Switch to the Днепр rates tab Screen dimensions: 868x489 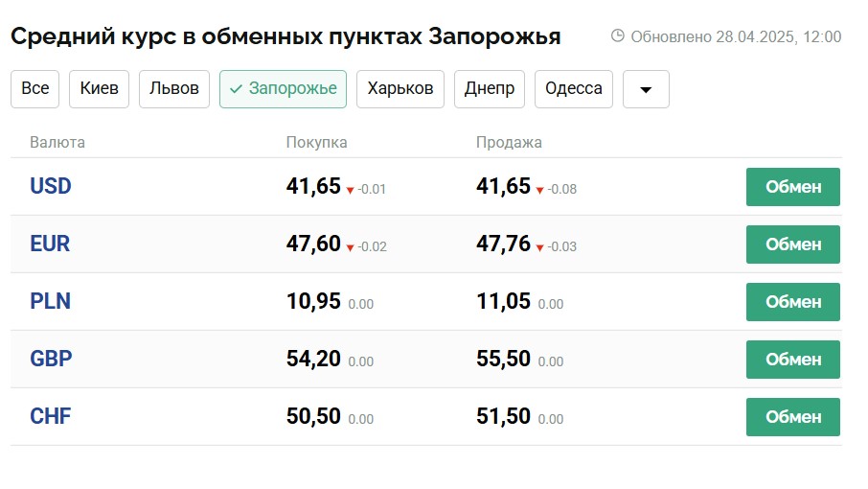click(x=490, y=89)
